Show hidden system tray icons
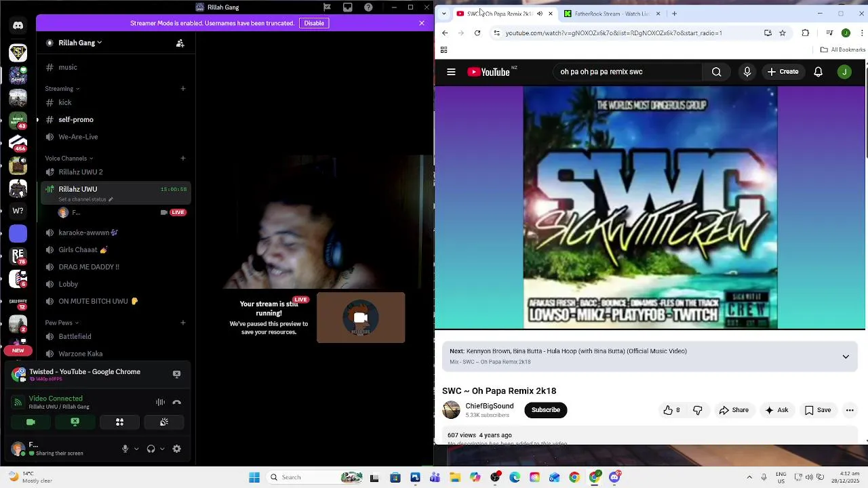 point(749,477)
